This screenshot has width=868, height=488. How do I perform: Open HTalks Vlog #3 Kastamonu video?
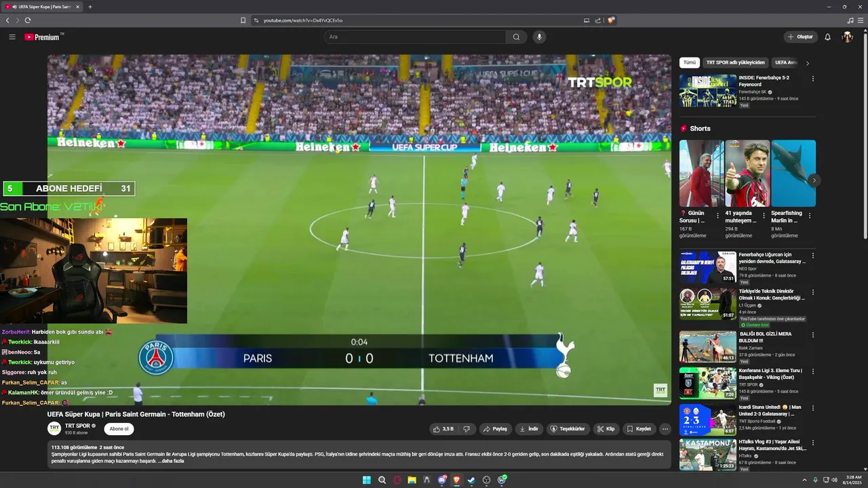pyautogui.click(x=708, y=455)
